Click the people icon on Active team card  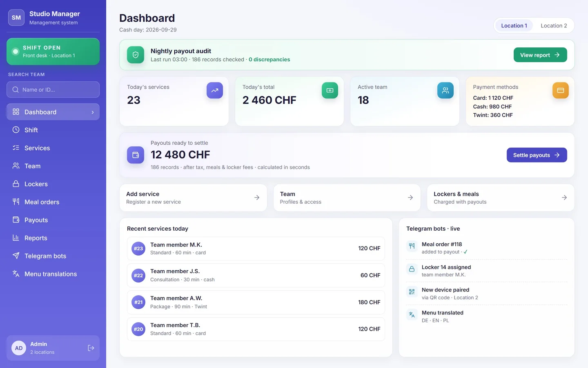click(445, 90)
